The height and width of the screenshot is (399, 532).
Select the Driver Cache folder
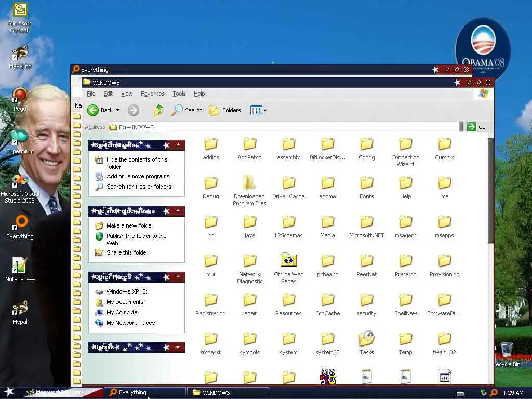tap(288, 188)
